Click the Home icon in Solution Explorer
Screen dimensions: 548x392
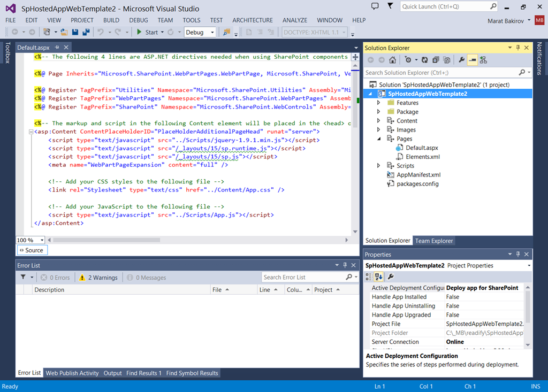coord(392,60)
